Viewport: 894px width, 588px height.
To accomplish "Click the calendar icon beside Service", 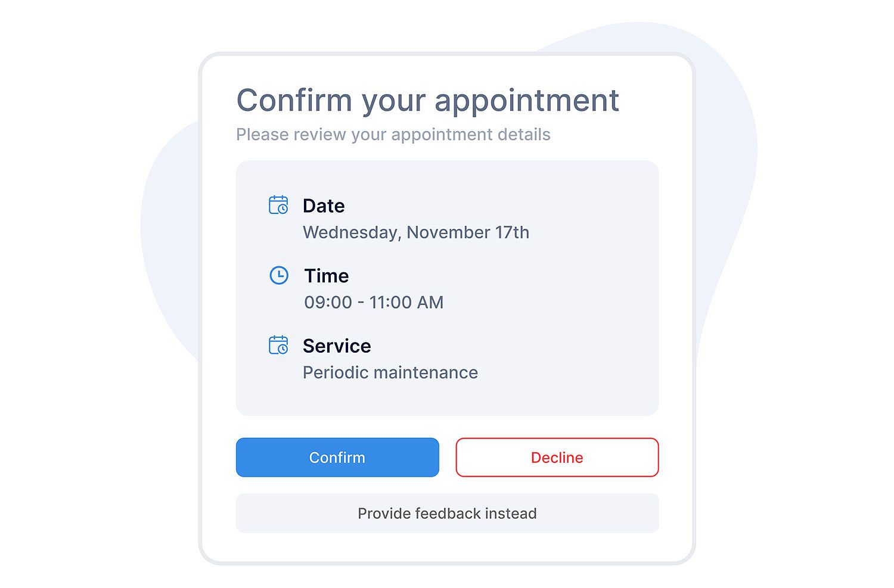I will click(x=278, y=345).
